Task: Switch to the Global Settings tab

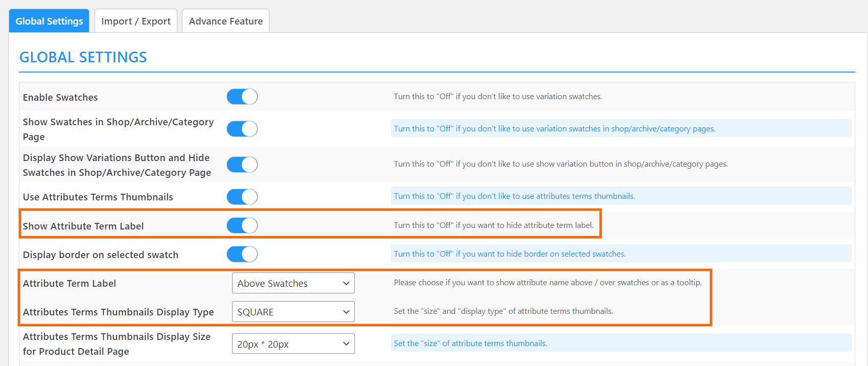Action: click(49, 21)
